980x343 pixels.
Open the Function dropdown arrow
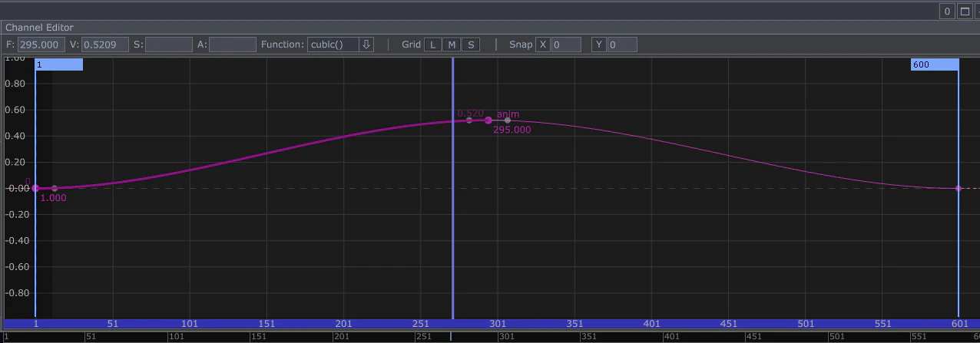click(366, 45)
